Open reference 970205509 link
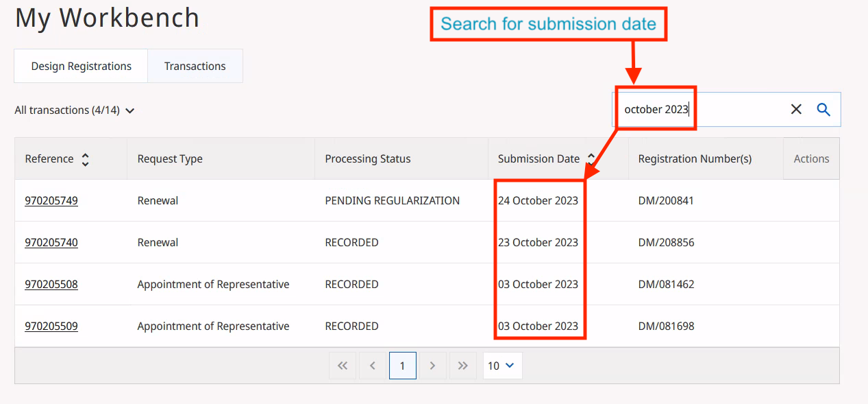The height and width of the screenshot is (404, 868). (51, 326)
